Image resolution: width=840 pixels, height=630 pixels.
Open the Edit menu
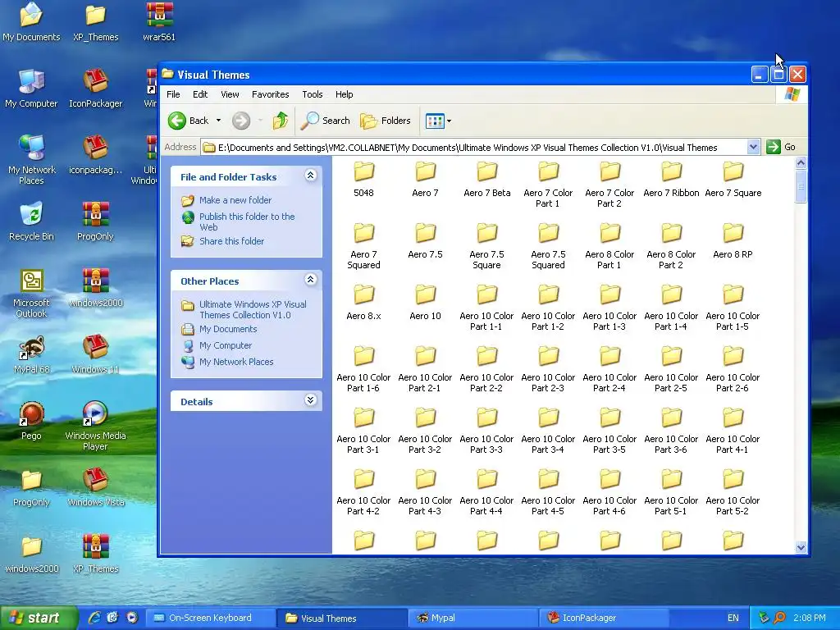coord(200,94)
